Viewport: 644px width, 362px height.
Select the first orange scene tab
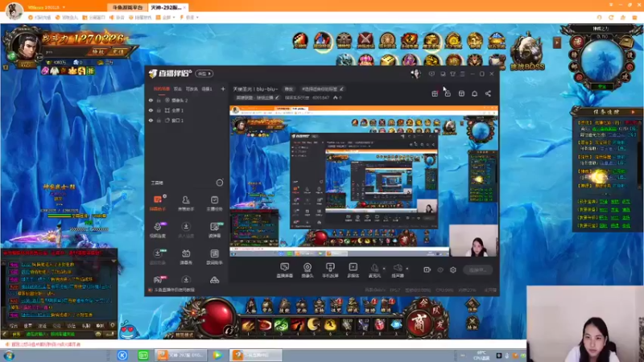[x=162, y=88]
